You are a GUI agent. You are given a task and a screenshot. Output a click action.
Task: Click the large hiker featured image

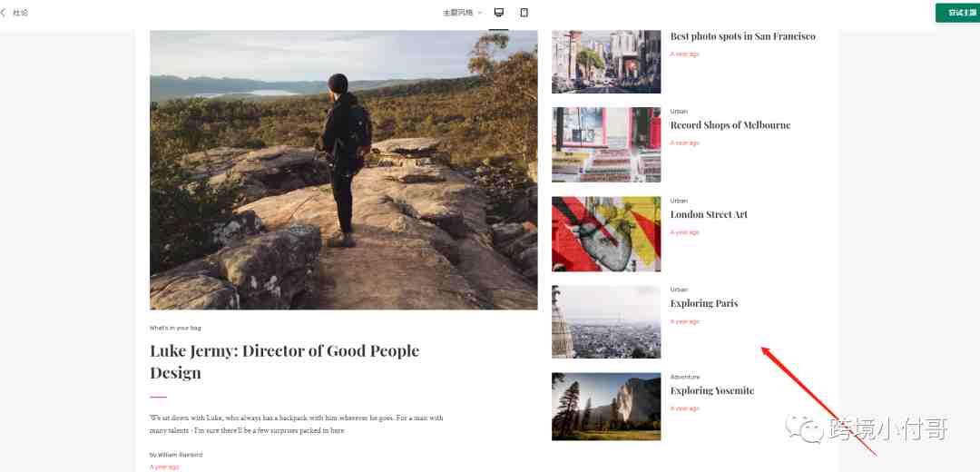[343, 170]
